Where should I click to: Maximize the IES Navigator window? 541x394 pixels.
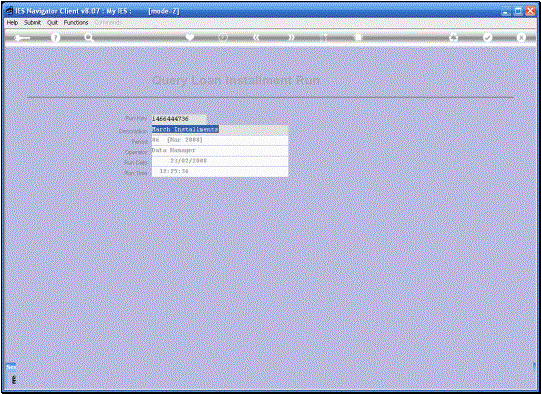pos(518,11)
